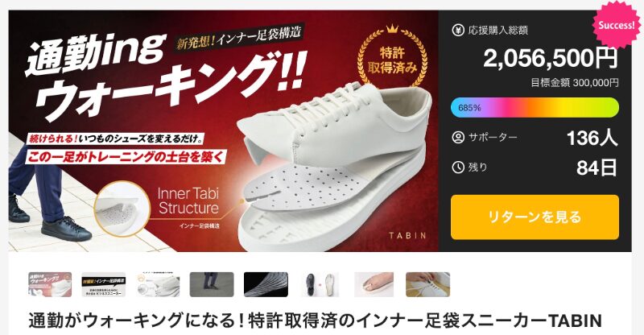
Task: Select the first thumbnail with red banner
Action: (x=50, y=284)
